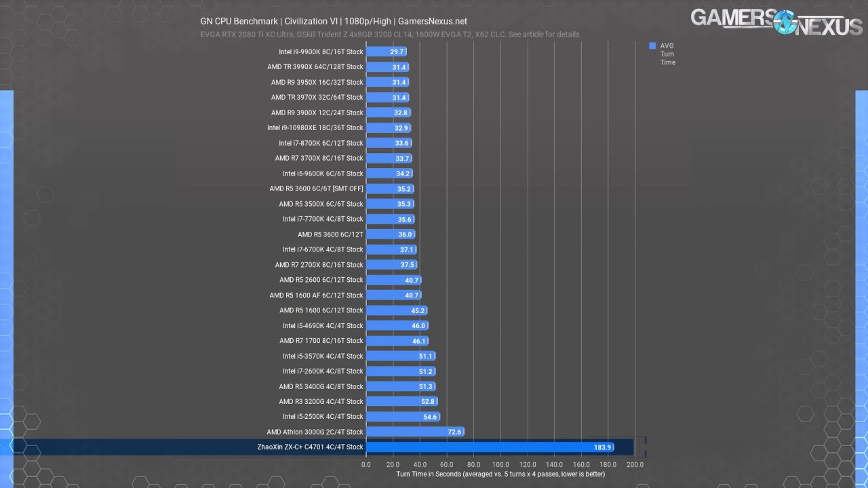Select the 'Intel i5-2500K 4C/4T Stock' label
The height and width of the screenshot is (488, 868).
click(323, 416)
